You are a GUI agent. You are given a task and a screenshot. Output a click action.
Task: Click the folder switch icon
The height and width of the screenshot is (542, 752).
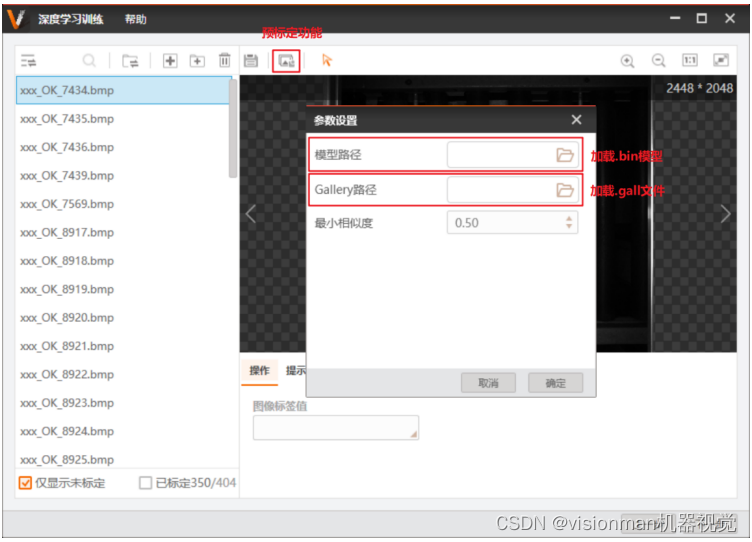[x=130, y=61]
